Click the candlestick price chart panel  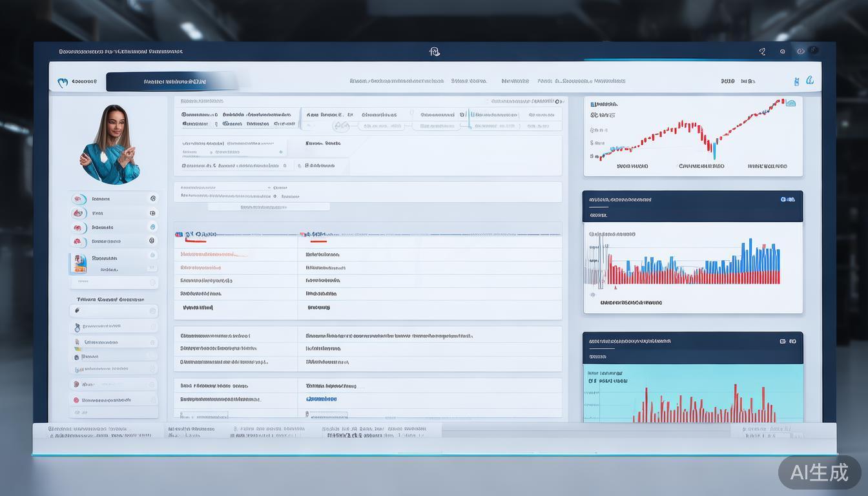[x=692, y=136]
